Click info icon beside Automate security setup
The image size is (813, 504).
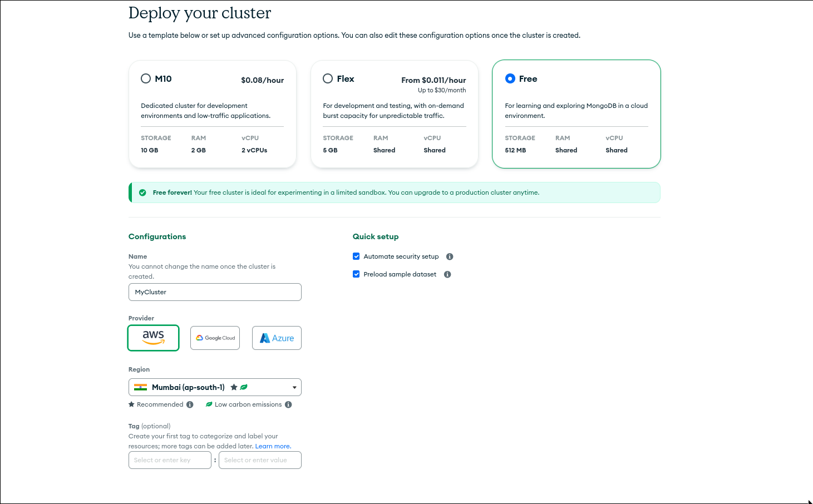450,256
